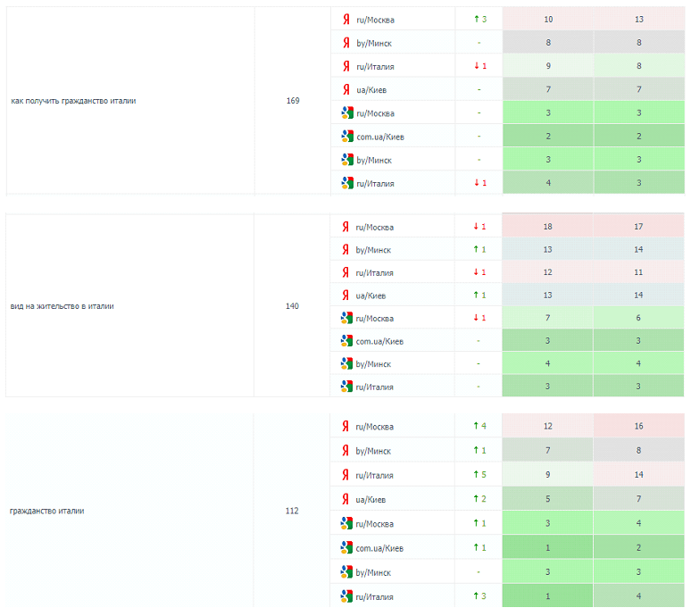
Task: Click Yandex icon for ru/Москва in 'вид на жительство в италии'
Action: click(345, 227)
